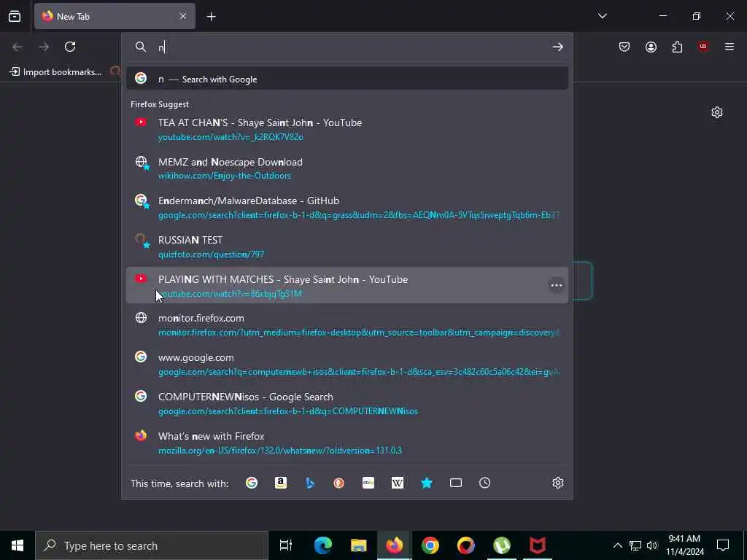Image resolution: width=747 pixels, height=560 pixels.
Task: Click the Forward navigation arrow
Action: click(44, 47)
